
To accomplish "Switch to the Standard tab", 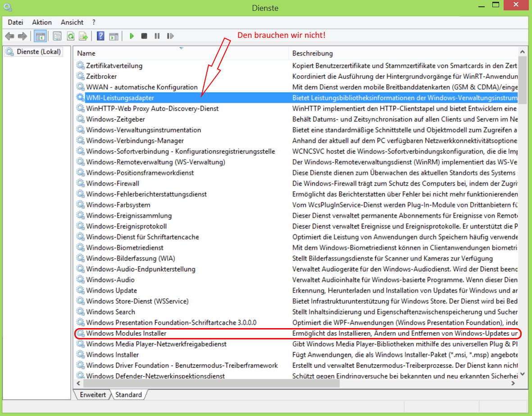I will point(128,395).
